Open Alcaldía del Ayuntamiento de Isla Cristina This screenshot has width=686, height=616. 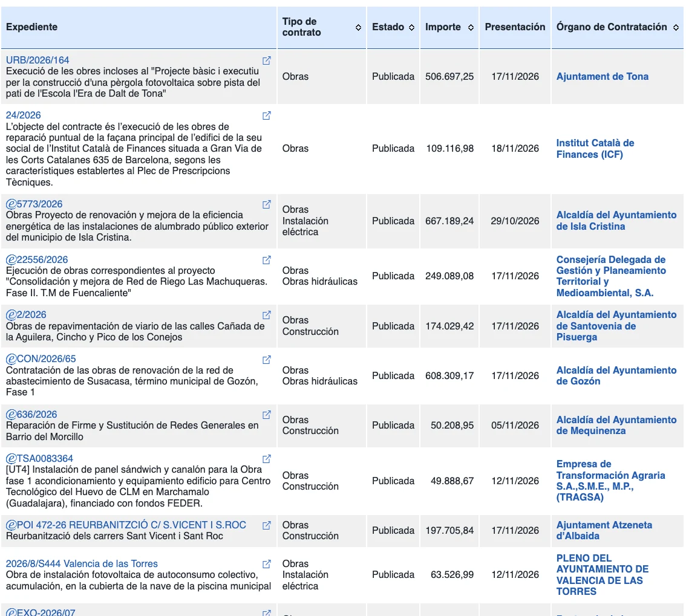point(616,221)
